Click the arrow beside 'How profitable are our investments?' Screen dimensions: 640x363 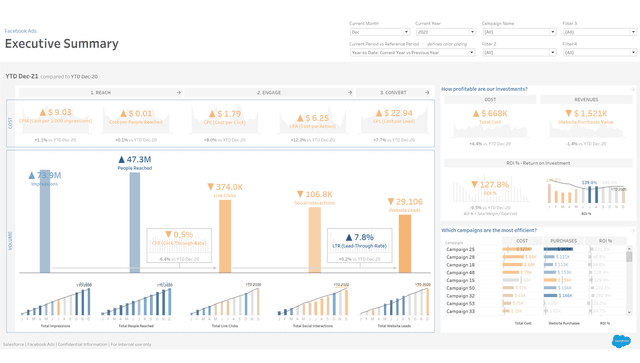click(x=633, y=89)
